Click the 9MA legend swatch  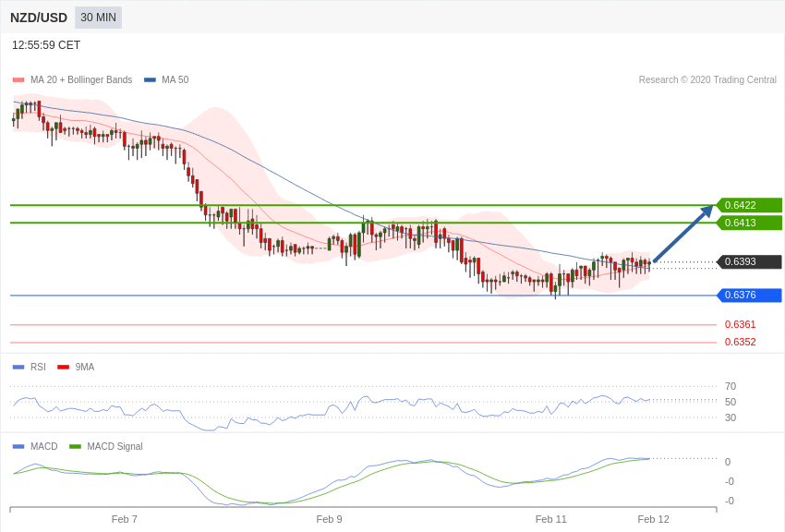pos(63,367)
